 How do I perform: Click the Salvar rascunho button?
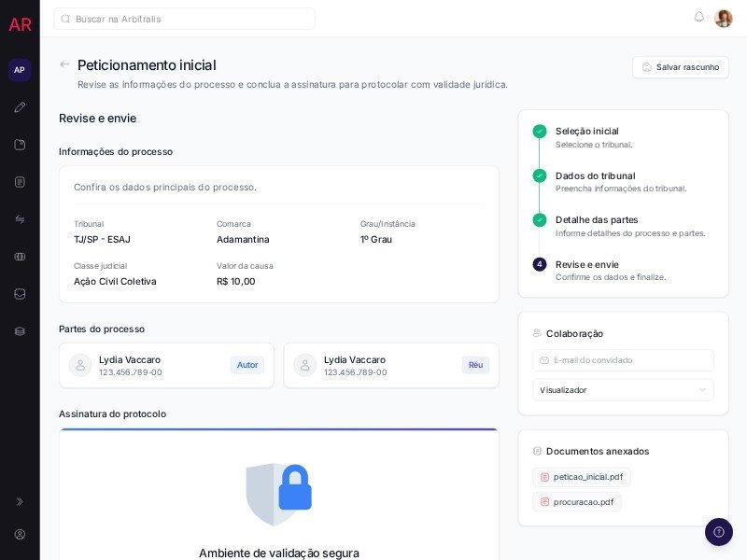pyautogui.click(x=680, y=67)
